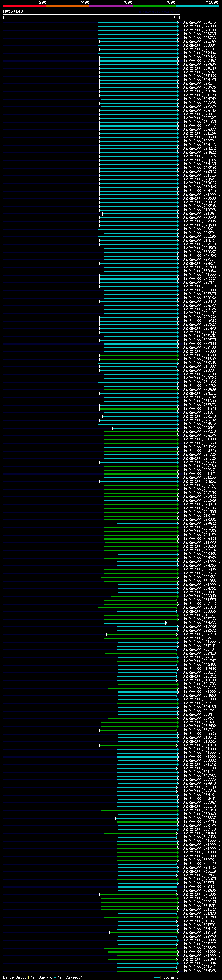Click the hit label UniRef100_C5YGD6
This screenshot has height=980, width=222.
(x=199, y=462)
